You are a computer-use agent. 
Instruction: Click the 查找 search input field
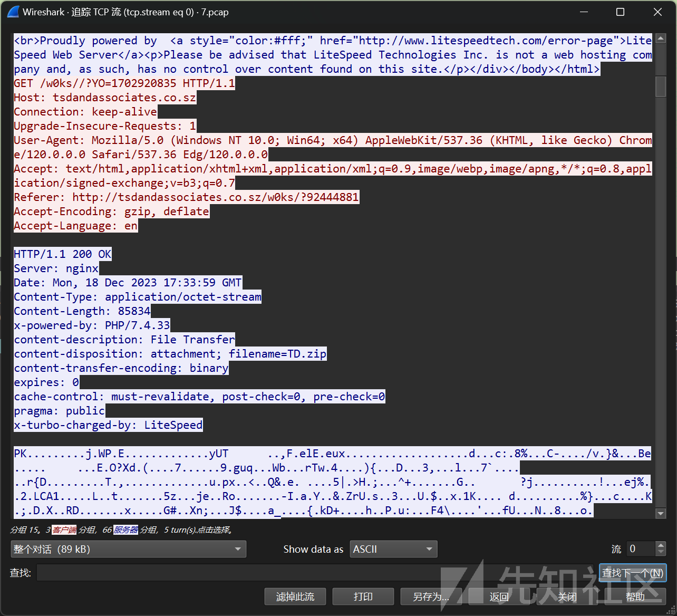315,572
